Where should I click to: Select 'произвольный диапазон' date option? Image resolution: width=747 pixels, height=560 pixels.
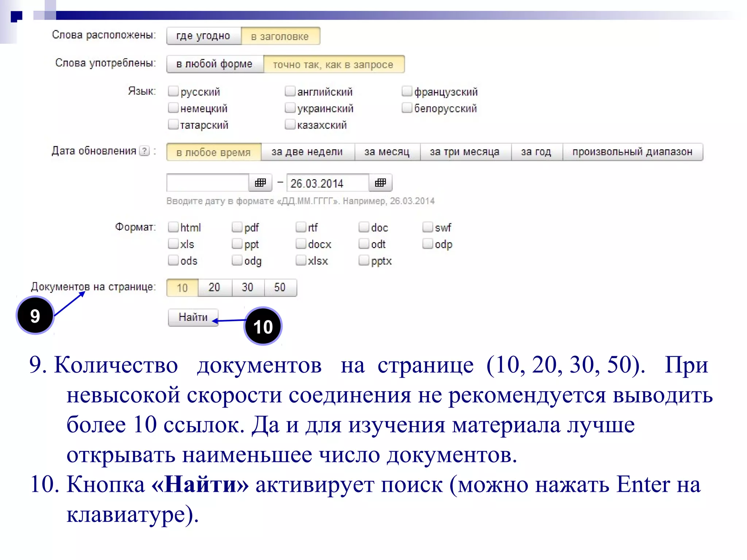click(632, 152)
